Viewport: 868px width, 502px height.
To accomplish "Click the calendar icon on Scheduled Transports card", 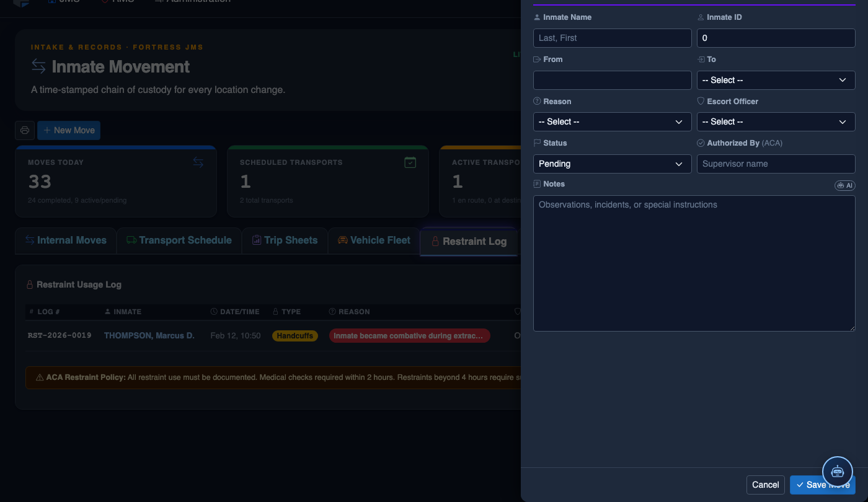I will (x=410, y=162).
